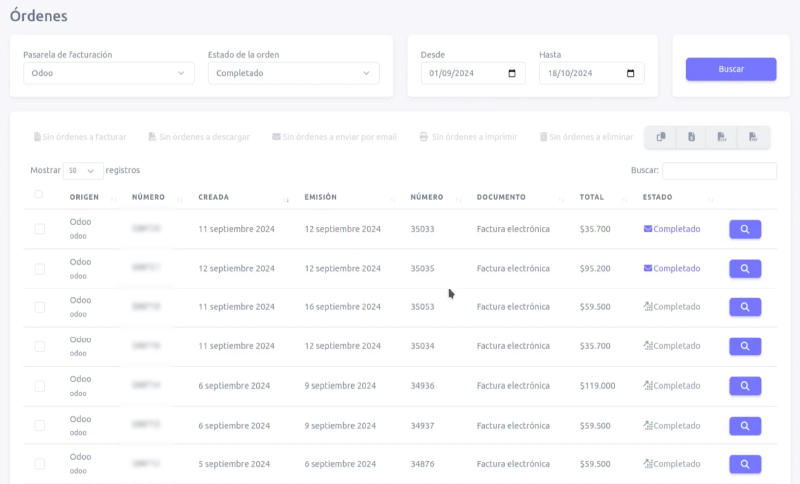This screenshot has width=800, height=484.
Task: Click the Completado link on row 35035
Action: coord(677,268)
